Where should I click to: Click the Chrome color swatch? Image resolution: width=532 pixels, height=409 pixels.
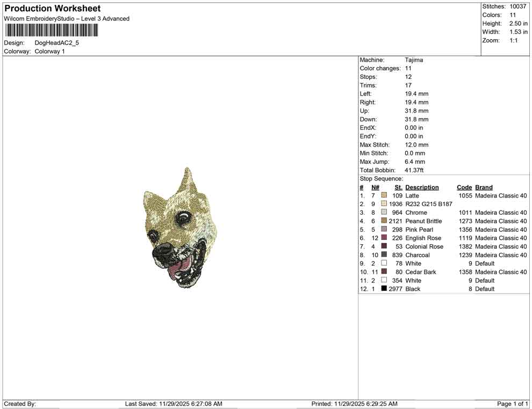(384, 212)
